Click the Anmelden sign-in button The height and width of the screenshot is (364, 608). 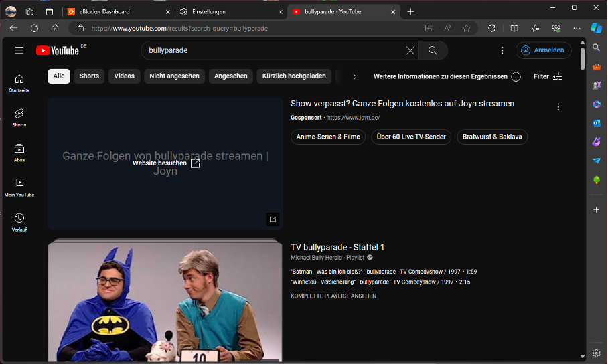click(543, 50)
